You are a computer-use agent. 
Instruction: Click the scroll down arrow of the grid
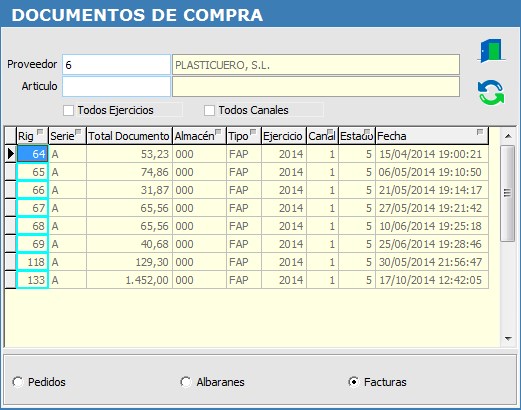[x=508, y=339]
